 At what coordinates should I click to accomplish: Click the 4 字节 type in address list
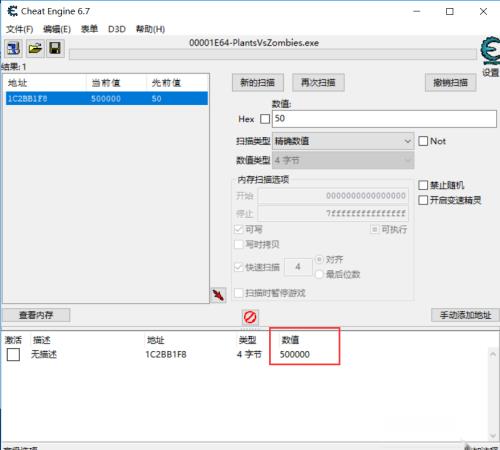249,354
